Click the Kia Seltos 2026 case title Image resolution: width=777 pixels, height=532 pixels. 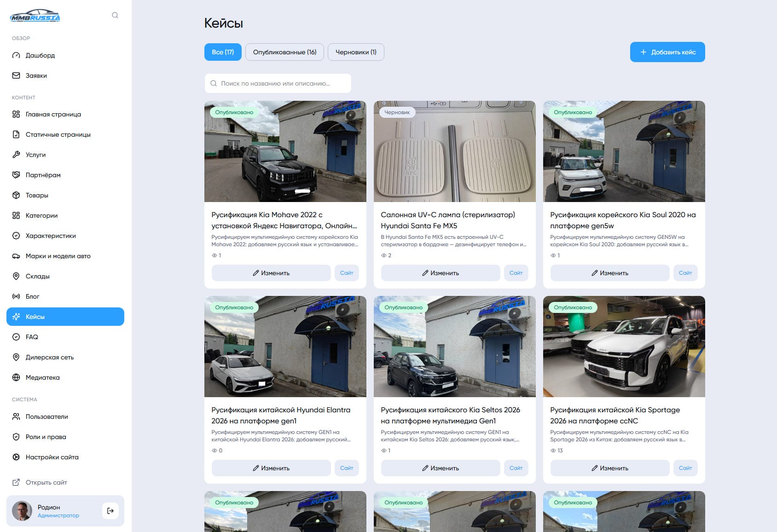pos(451,416)
